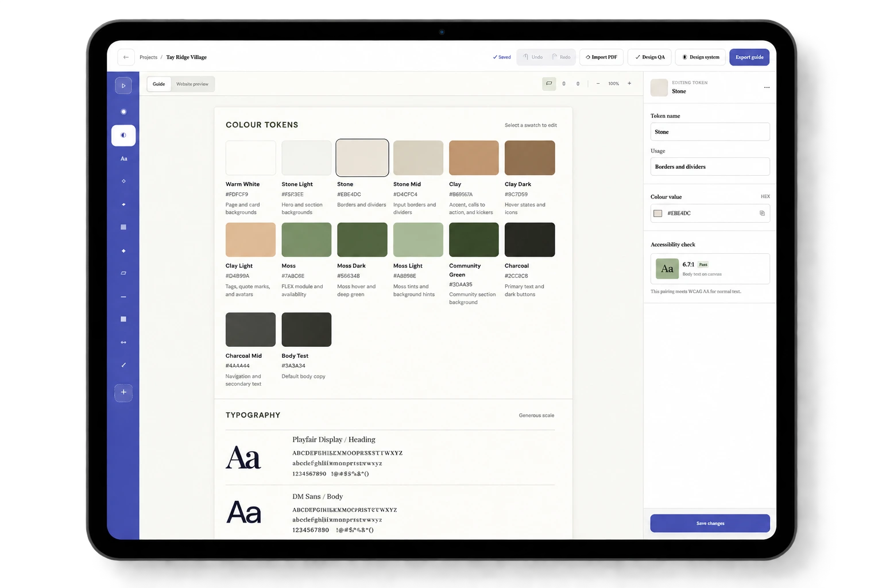Select the Warm White swatch
The image size is (882, 588).
click(250, 158)
